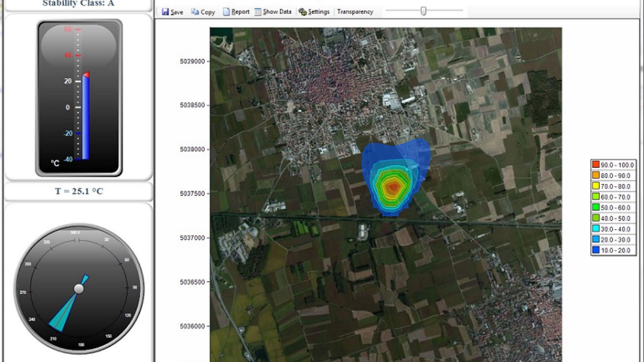Click the red thermometer pointer marker
The image size is (644, 362).
[x=86, y=74]
